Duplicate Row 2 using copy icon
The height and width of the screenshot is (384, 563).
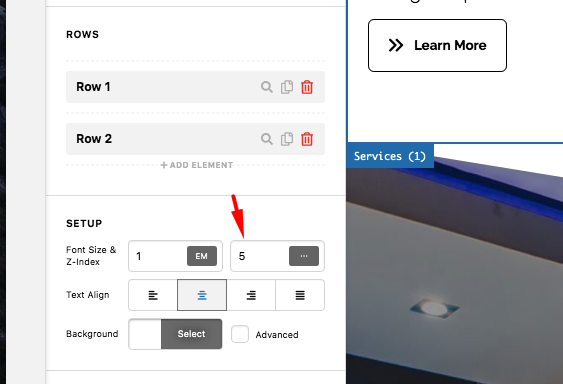pos(287,139)
